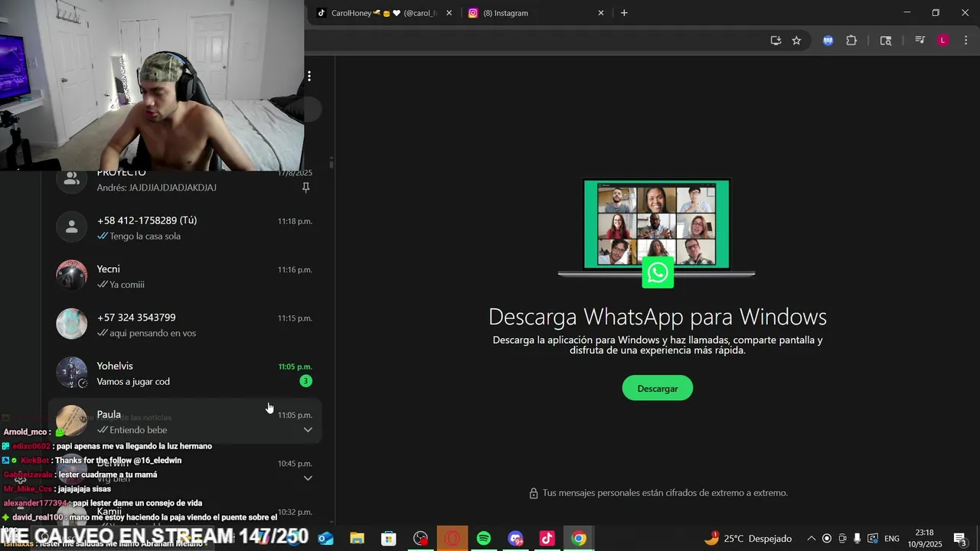Screen dimensions: 980x551
Task: Open the Yecni chat
Action: tap(184, 276)
